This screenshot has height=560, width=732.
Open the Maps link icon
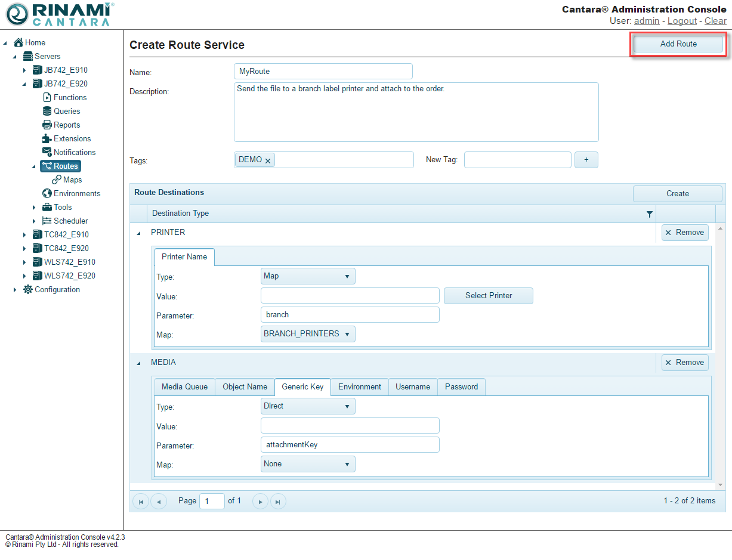(57, 180)
